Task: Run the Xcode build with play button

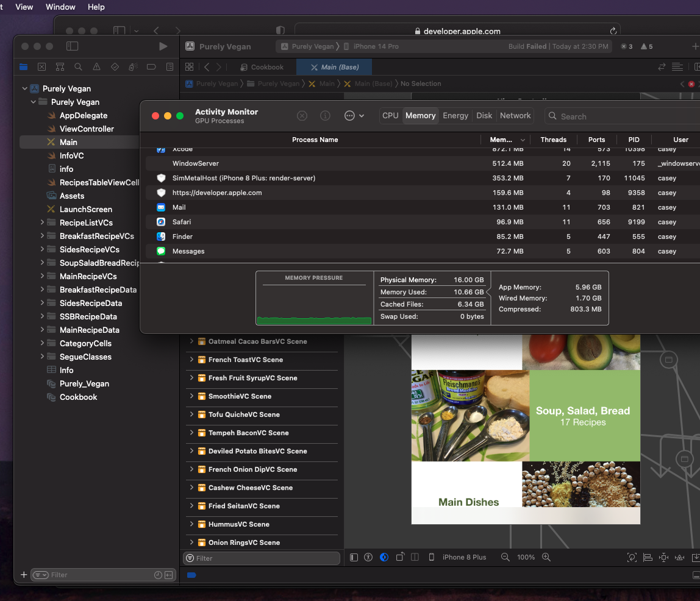Action: (x=163, y=46)
